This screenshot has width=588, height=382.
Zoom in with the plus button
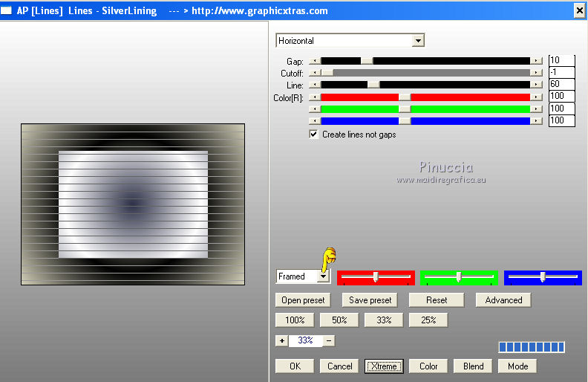point(281,340)
